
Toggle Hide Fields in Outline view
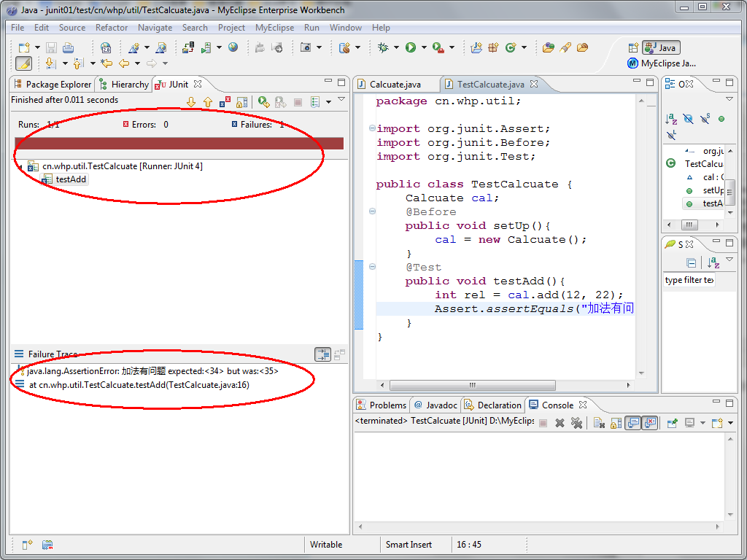coord(688,119)
